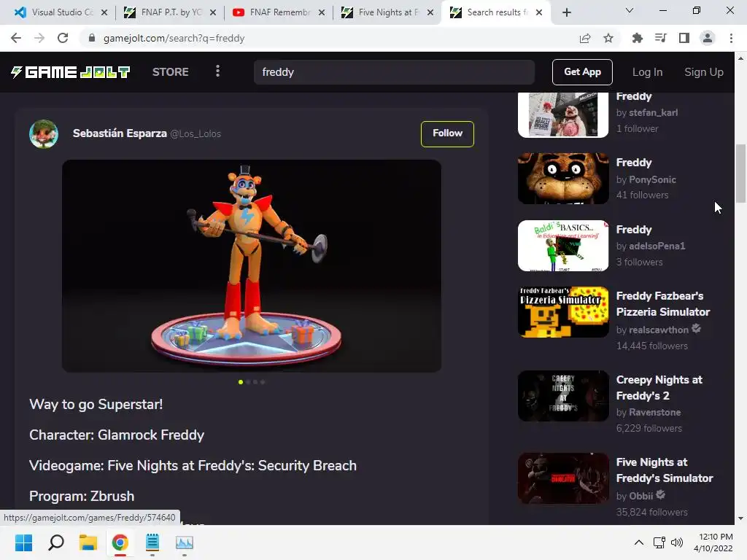The width and height of the screenshot is (747, 560).
Task: Close the Search results tab
Action: 539,13
